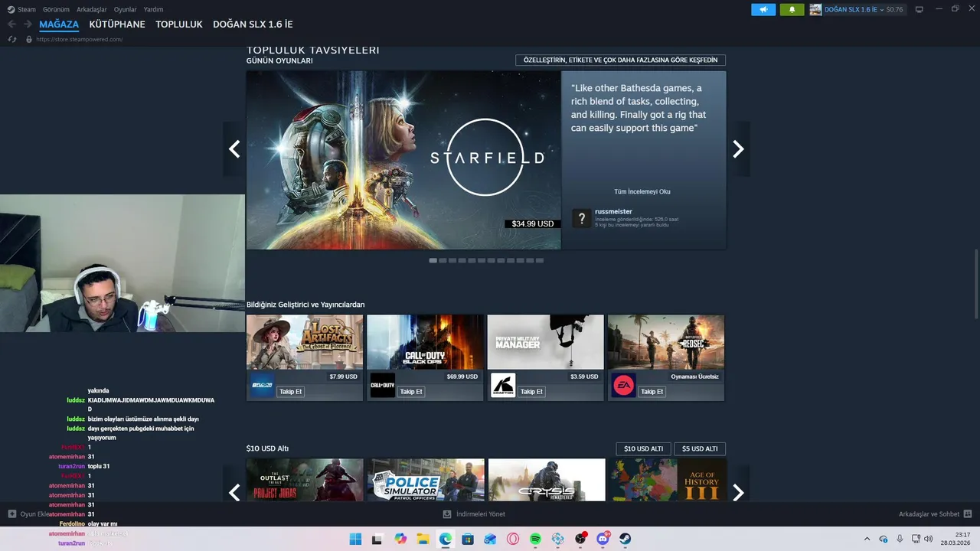Open Arkadaşlar ve Sohbet

pyautogui.click(x=929, y=514)
